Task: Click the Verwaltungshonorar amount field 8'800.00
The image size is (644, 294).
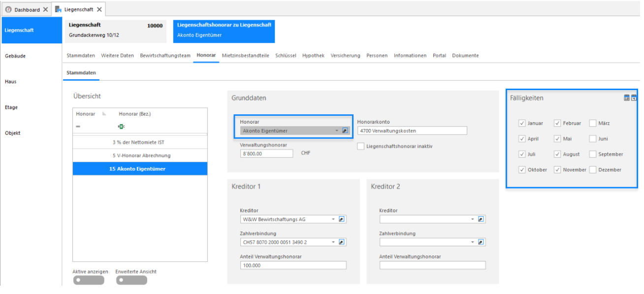Action: [266, 154]
